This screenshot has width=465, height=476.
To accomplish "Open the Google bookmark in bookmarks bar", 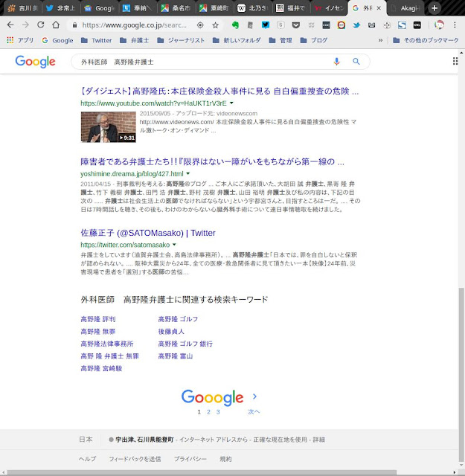I will 58,40.
